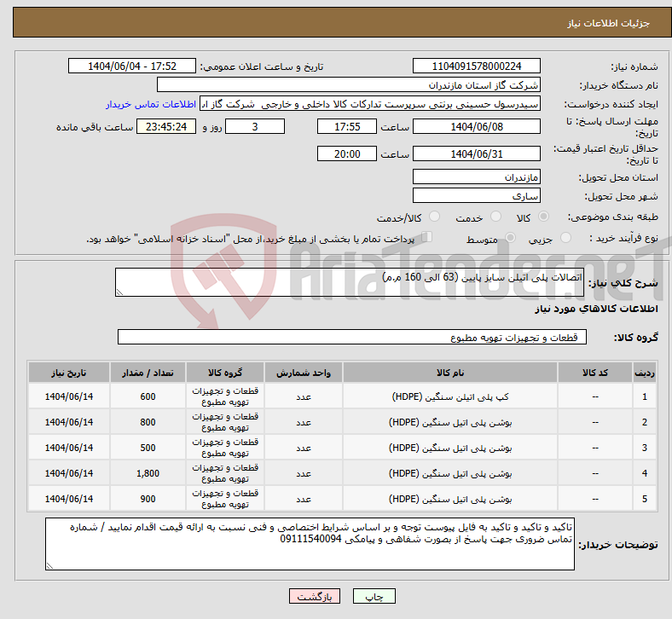This screenshot has height=619, width=672.
Task: Choose the متوسط purchase process option
Action: pos(510,238)
